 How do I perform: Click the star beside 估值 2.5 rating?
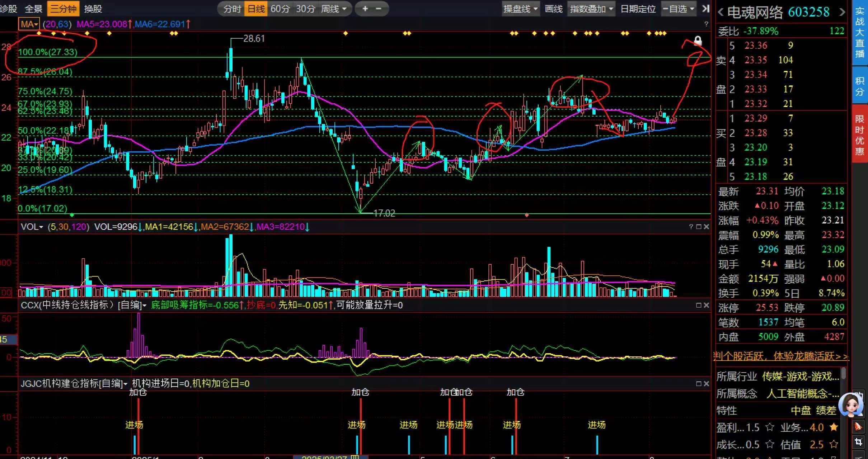pos(834,445)
